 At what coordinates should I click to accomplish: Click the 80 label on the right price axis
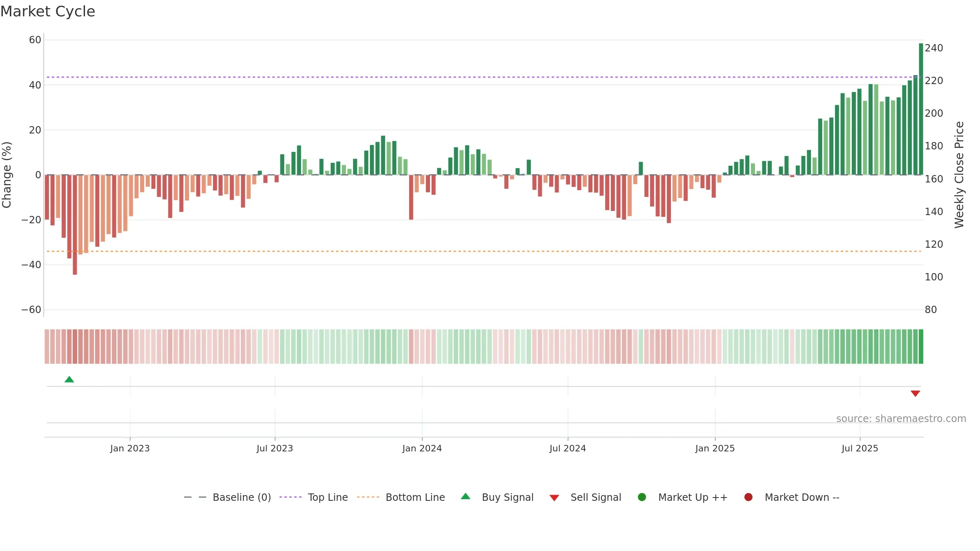tap(931, 310)
